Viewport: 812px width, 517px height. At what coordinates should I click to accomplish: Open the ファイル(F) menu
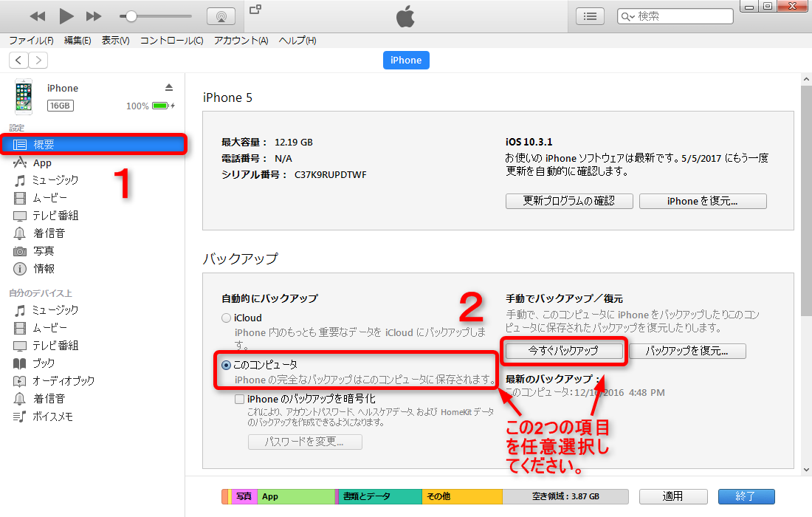coord(31,41)
